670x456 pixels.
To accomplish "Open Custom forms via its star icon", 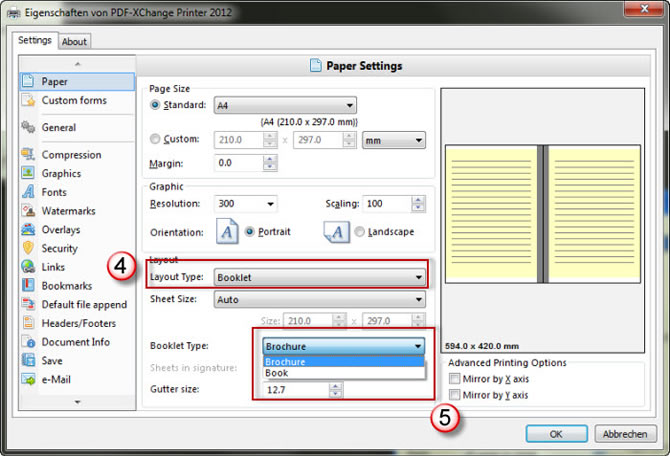I will [x=28, y=100].
